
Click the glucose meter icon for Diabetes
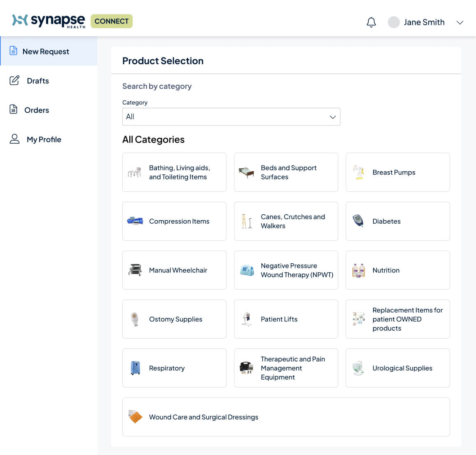pos(358,221)
